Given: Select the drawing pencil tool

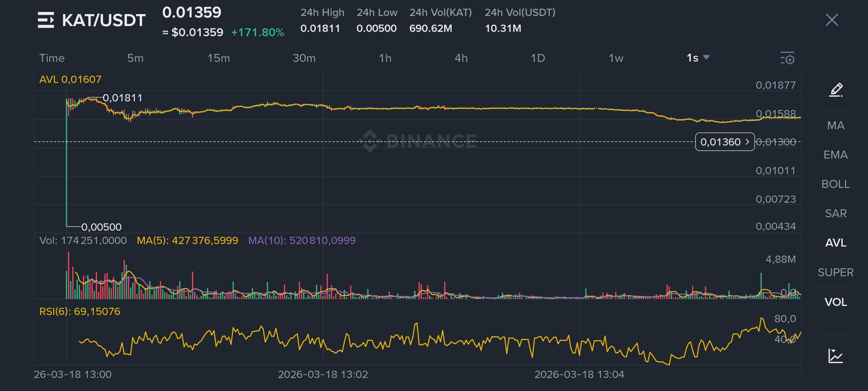Looking at the screenshot, I should tap(836, 89).
